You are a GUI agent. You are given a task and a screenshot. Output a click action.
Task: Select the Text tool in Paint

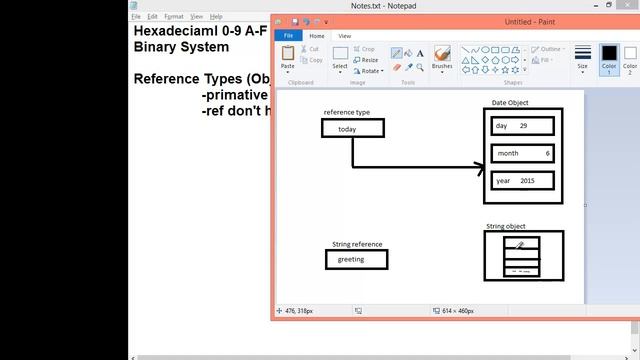pyautogui.click(x=420, y=53)
